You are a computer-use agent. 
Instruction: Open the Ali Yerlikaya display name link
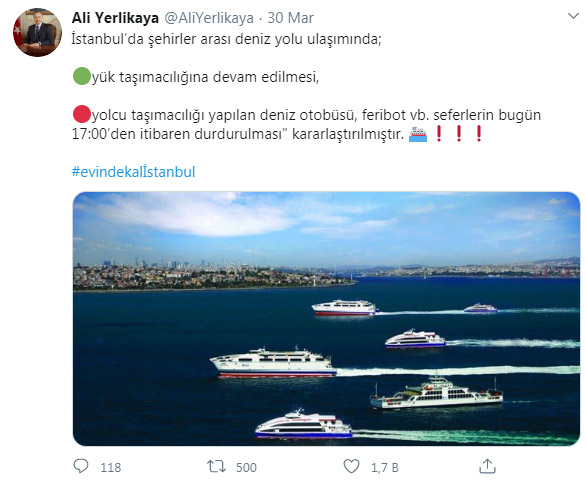pos(115,18)
